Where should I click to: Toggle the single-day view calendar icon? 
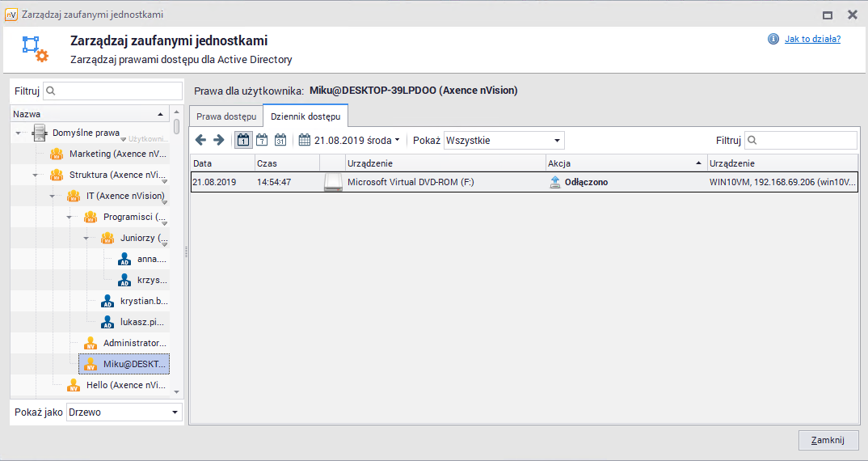(x=242, y=140)
